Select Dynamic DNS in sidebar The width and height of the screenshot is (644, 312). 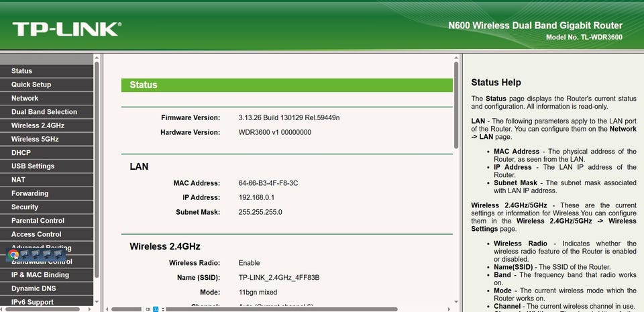[34, 289]
